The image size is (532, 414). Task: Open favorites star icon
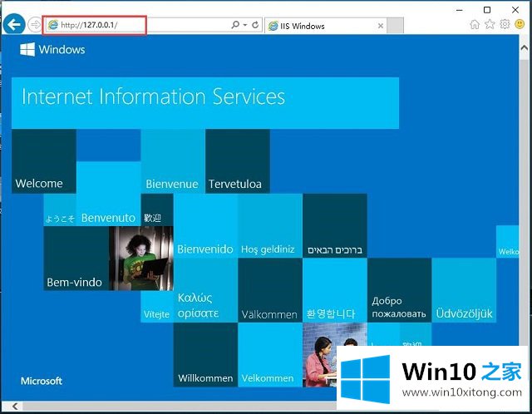(x=490, y=24)
